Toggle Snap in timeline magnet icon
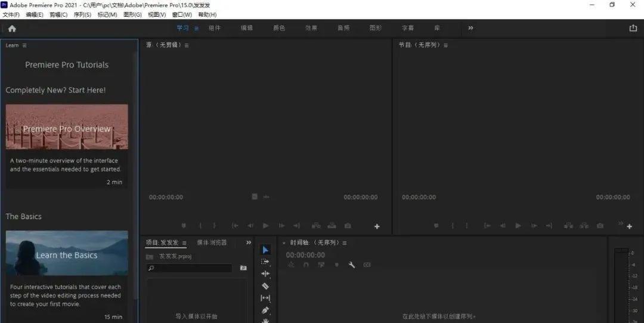Viewport: 644px width, 323px height. pos(306,265)
